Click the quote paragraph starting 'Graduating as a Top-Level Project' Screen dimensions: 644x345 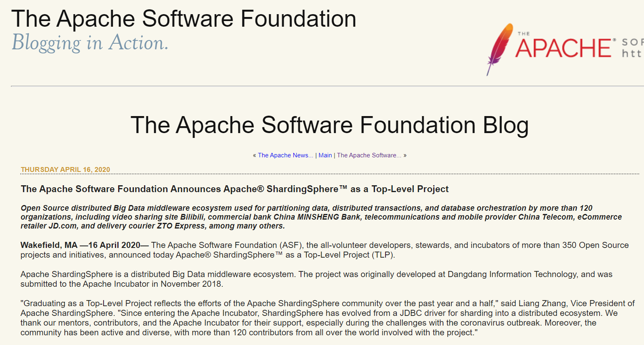pyautogui.click(x=328, y=318)
